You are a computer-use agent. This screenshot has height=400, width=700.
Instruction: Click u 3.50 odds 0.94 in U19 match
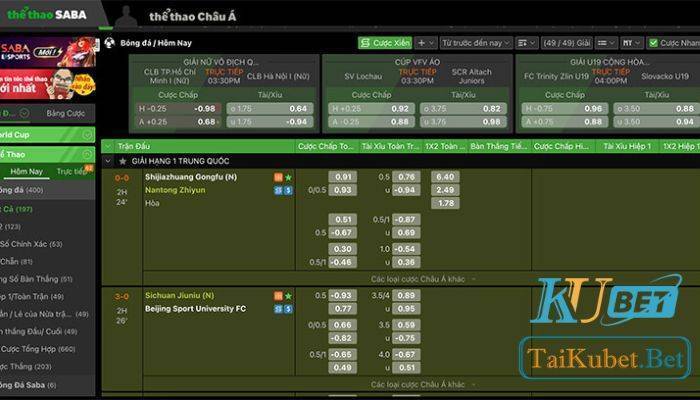tap(657, 122)
